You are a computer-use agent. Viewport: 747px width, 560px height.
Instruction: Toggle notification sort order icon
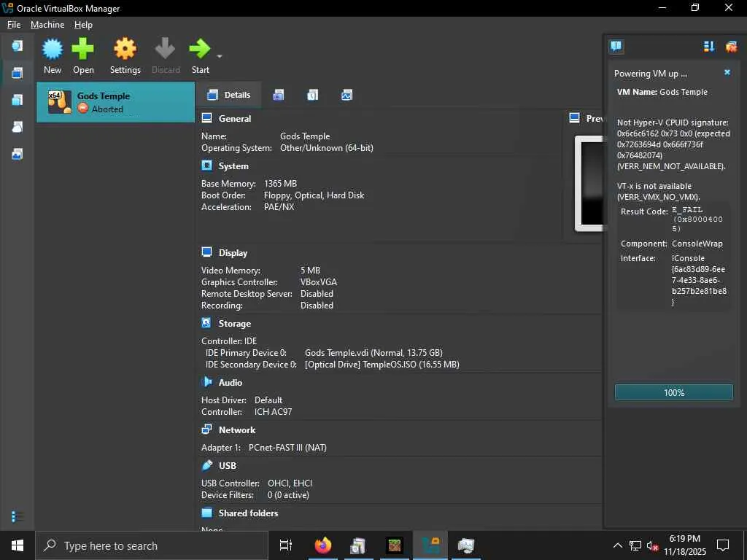click(709, 46)
